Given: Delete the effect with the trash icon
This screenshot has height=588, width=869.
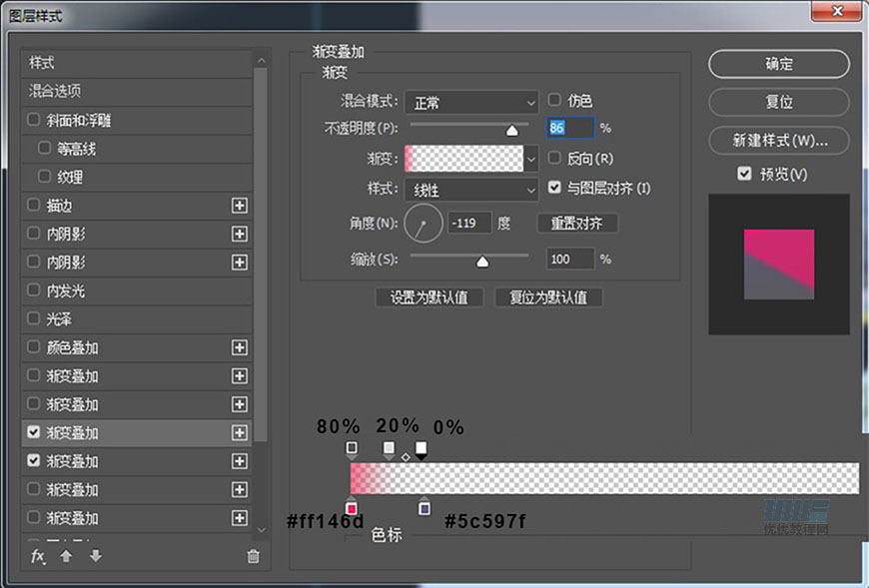Looking at the screenshot, I should click(x=254, y=557).
